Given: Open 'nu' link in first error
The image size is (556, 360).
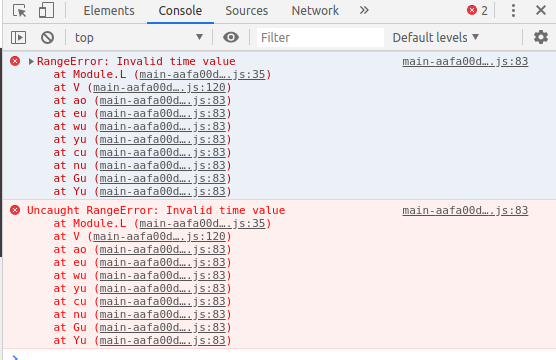Looking at the screenshot, I should 162,165.
